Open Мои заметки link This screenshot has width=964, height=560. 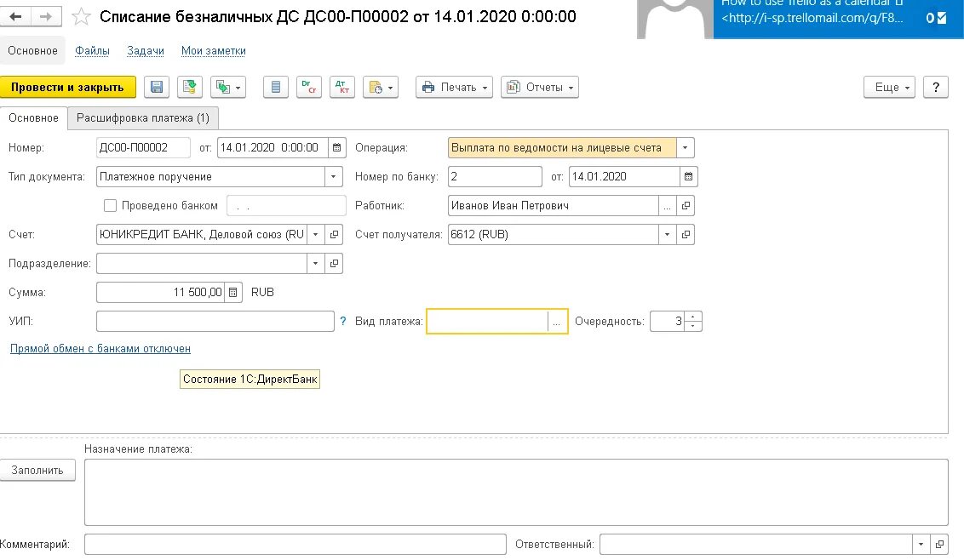pyautogui.click(x=214, y=51)
